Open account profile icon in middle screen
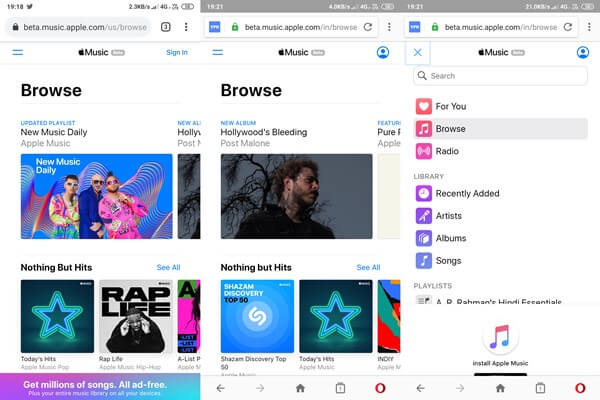 [383, 52]
